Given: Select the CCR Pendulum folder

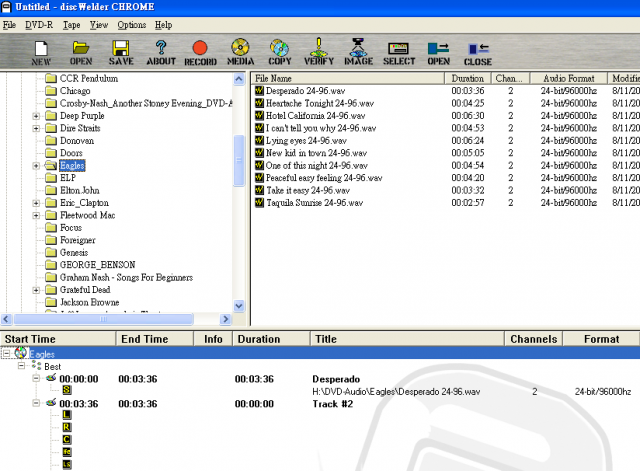Looking at the screenshot, I should [x=89, y=78].
